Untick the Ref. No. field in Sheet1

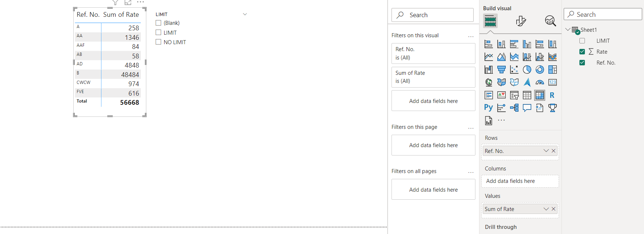pyautogui.click(x=582, y=63)
